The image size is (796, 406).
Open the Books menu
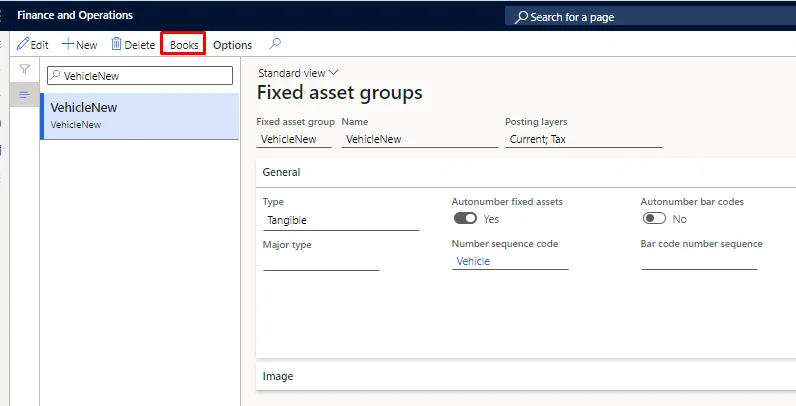(184, 45)
